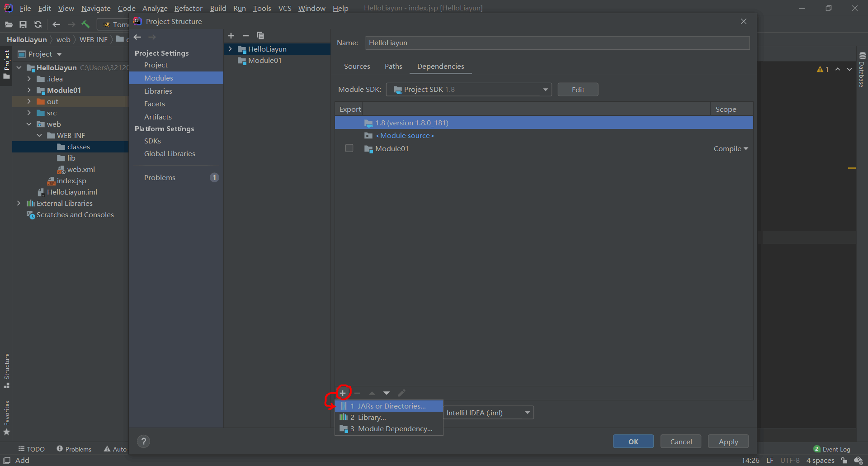
Task: Click tool window toggle icon in status bar corner
Action: [x=7, y=460]
